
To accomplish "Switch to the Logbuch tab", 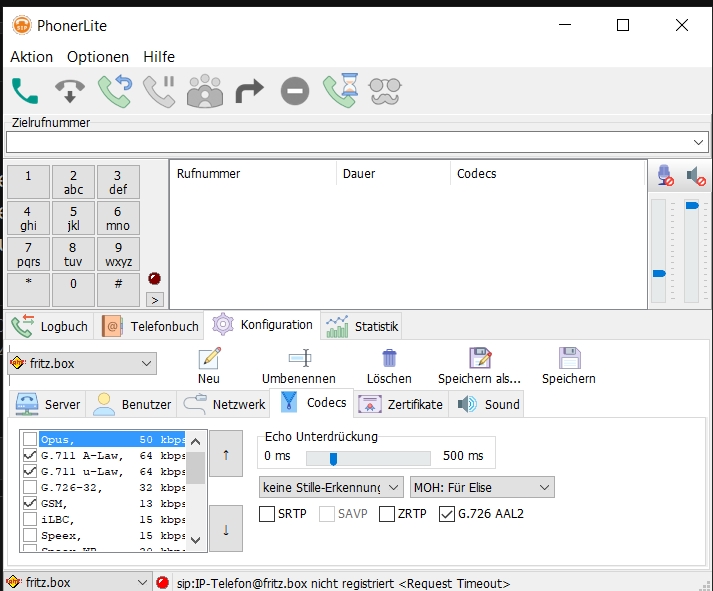I will (49, 326).
